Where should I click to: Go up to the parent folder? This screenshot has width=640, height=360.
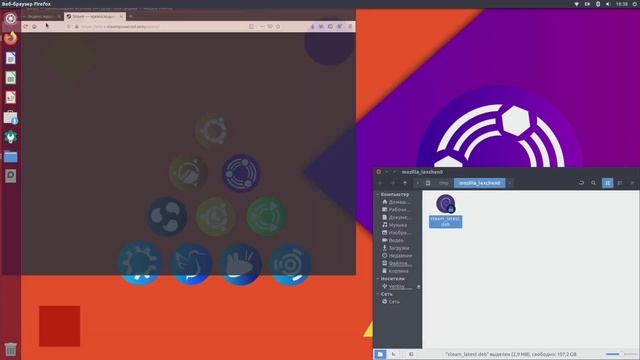pos(405,183)
